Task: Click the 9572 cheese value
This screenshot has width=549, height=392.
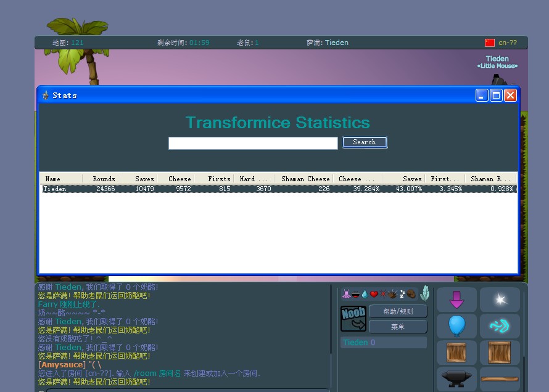Action: click(x=183, y=189)
